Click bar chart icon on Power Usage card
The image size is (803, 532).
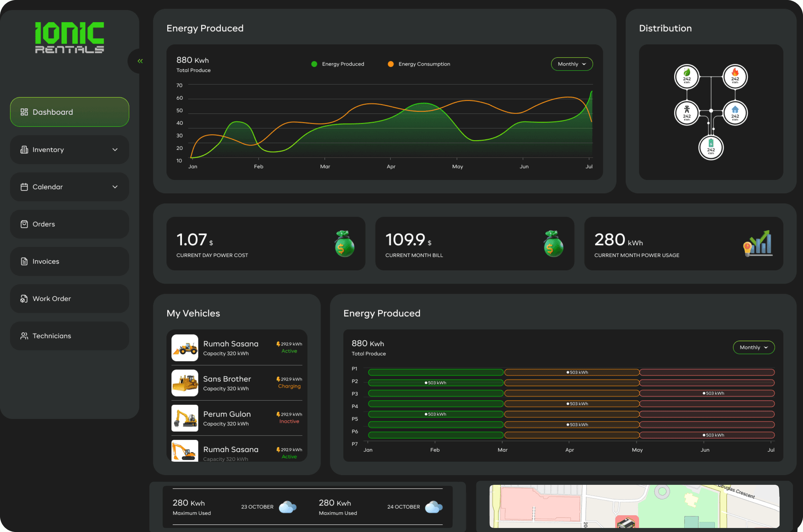point(758,244)
